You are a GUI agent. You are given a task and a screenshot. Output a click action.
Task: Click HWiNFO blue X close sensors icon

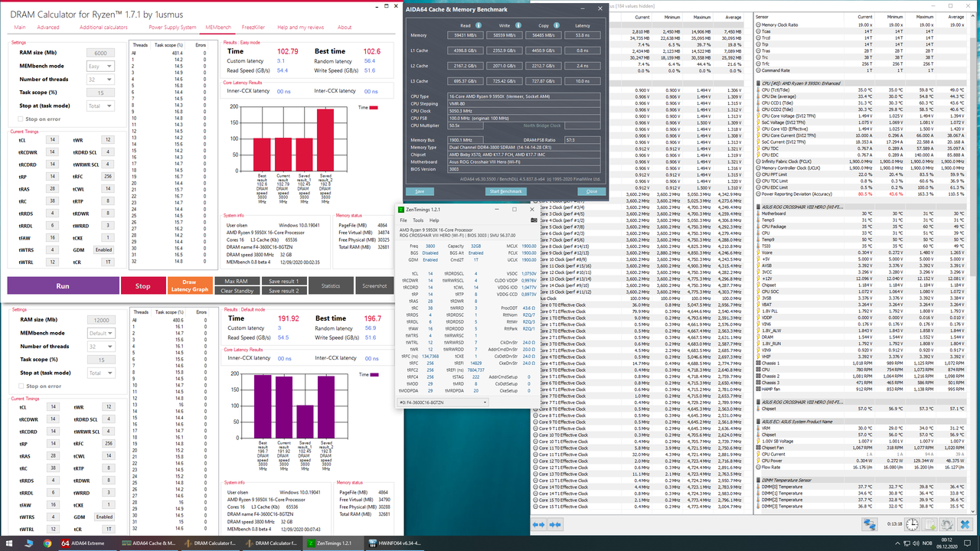[966, 524]
